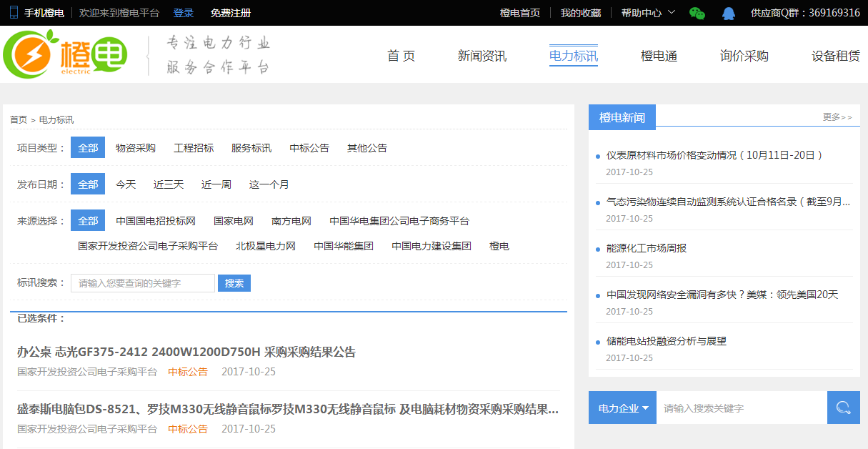The image size is (868, 449).
Task: Choose 国家电网 as source filter
Action: pyautogui.click(x=234, y=221)
